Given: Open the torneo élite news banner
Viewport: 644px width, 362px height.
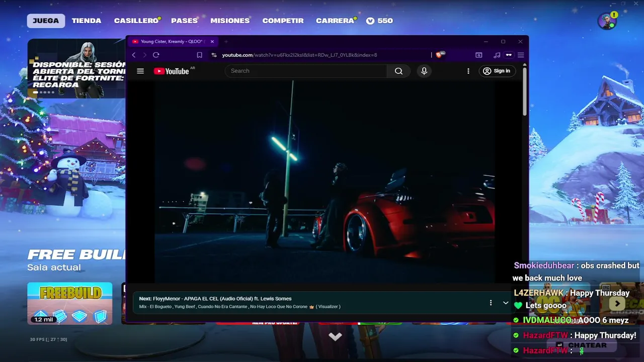Looking at the screenshot, I should 76,68.
